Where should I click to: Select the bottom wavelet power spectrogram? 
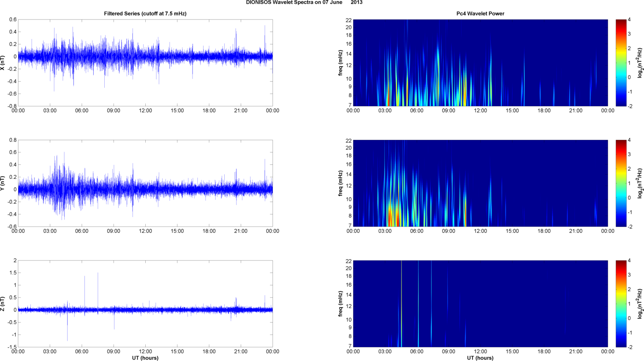480,304
